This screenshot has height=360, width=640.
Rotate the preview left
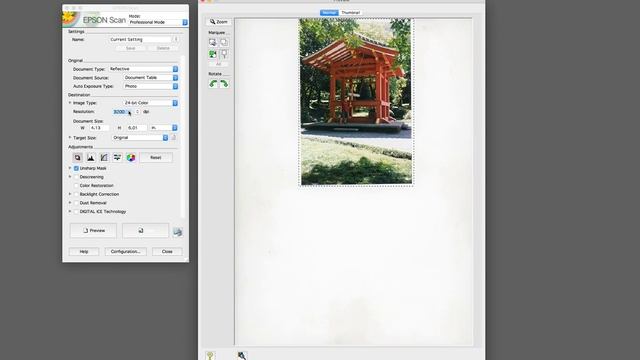[x=213, y=84]
